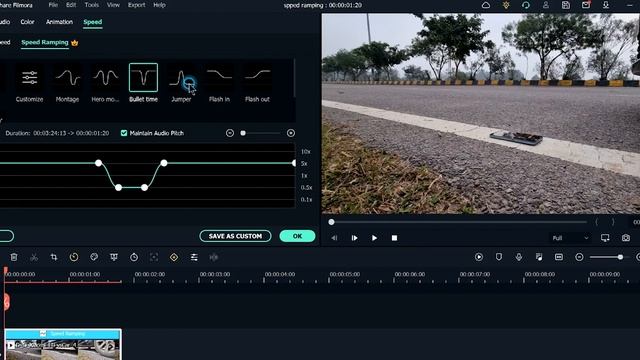
Task: Select the Bullet time preset
Action: 143,83
